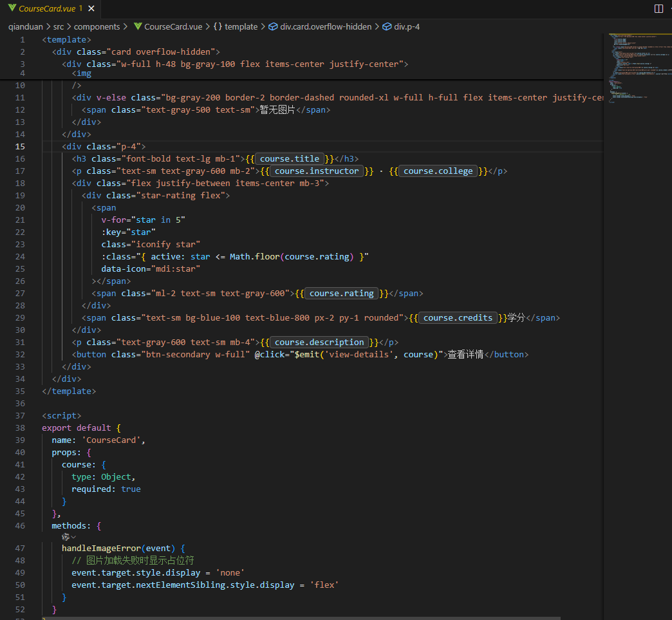This screenshot has width=672, height=620.
Task: Open the AI code actions dropdown above handleImageError
Action: coord(69,537)
